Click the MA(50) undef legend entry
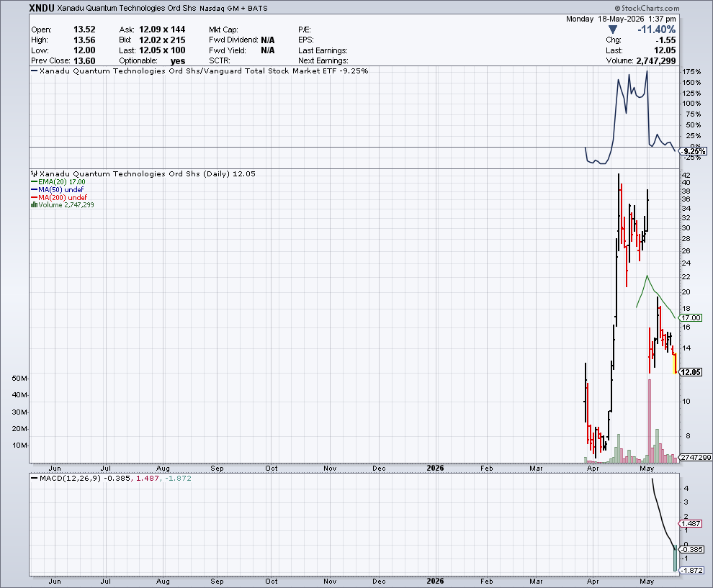 pos(58,189)
